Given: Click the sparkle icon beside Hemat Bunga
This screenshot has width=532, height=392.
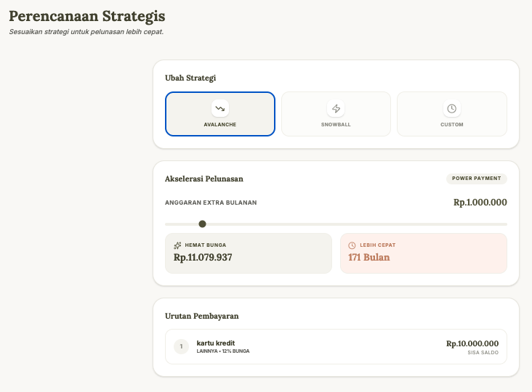Looking at the screenshot, I should [177, 245].
